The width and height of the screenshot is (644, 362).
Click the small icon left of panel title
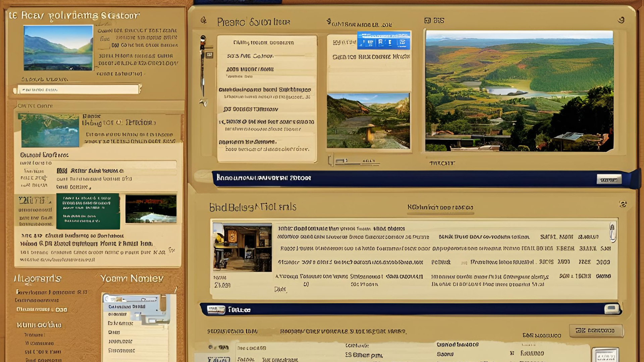pyautogui.click(x=204, y=20)
